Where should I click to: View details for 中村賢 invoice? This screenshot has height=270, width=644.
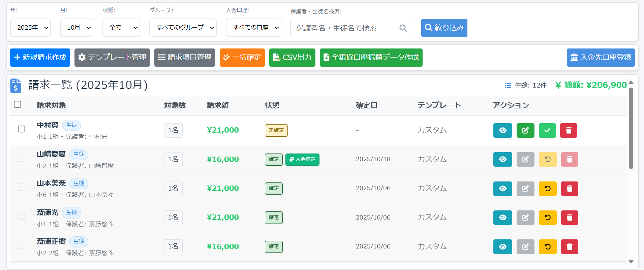502,130
